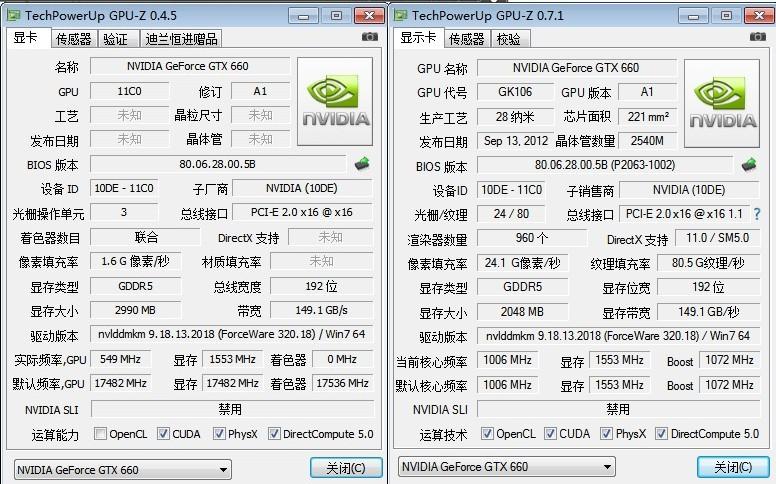
Task: Click driver version field in GPU-Z 0.4.5
Action: pyautogui.click(x=232, y=334)
